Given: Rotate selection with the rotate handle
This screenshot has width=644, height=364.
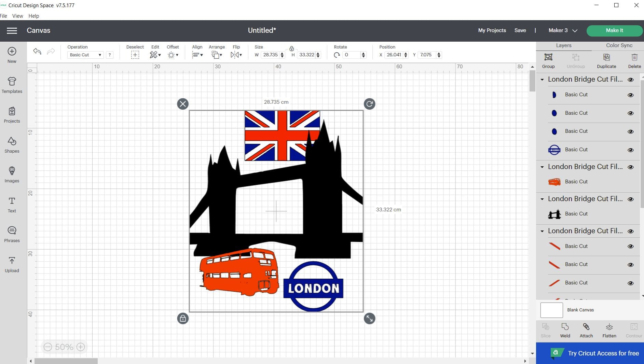Looking at the screenshot, I should 369,104.
